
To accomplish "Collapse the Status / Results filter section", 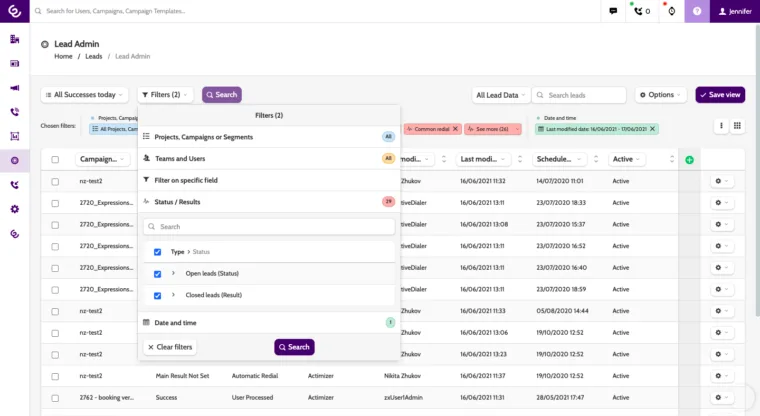I will click(x=269, y=202).
